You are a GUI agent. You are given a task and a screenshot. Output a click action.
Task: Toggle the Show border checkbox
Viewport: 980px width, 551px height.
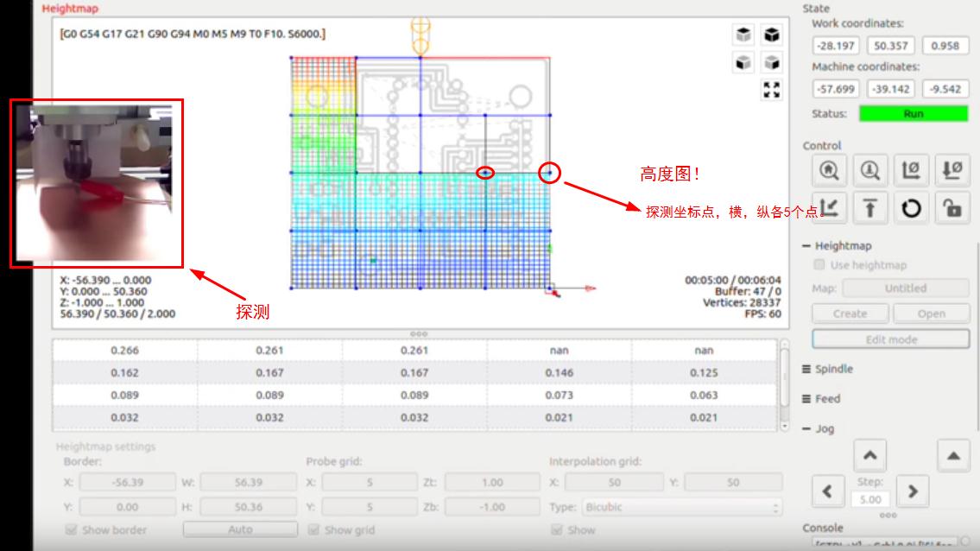(x=73, y=529)
